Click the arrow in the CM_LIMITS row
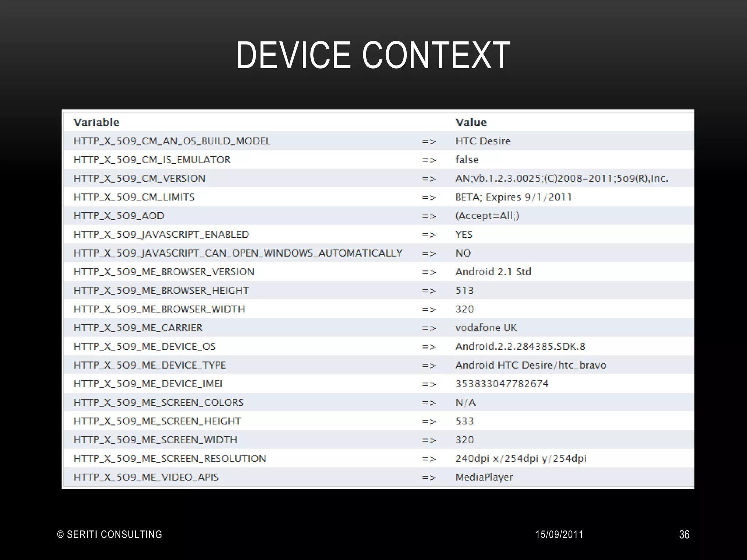The height and width of the screenshot is (560, 747). (x=429, y=198)
